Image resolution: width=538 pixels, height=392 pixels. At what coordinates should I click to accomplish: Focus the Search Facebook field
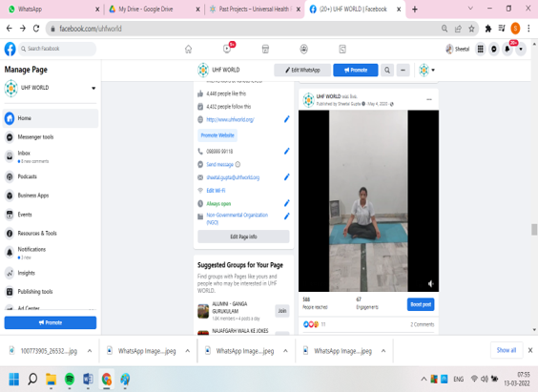(x=57, y=49)
